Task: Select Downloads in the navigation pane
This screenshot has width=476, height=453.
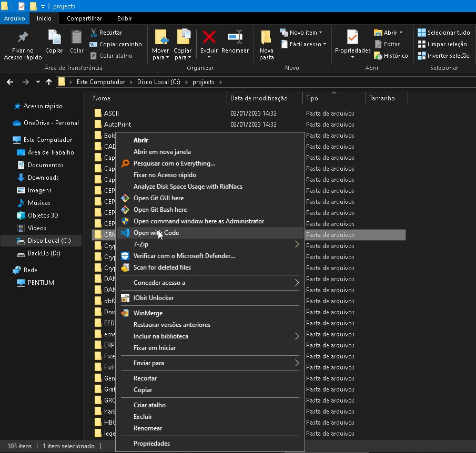Action: click(x=43, y=178)
